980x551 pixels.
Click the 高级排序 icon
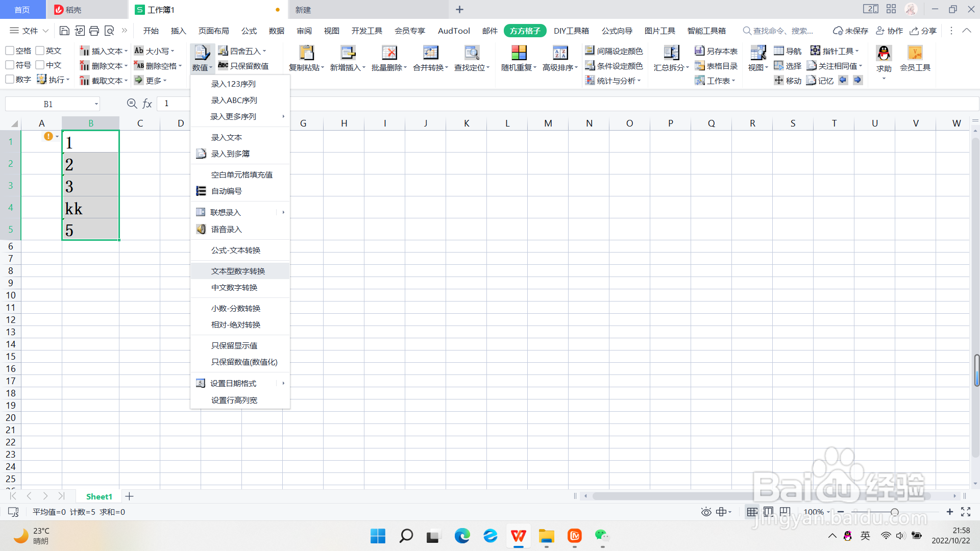point(559,54)
